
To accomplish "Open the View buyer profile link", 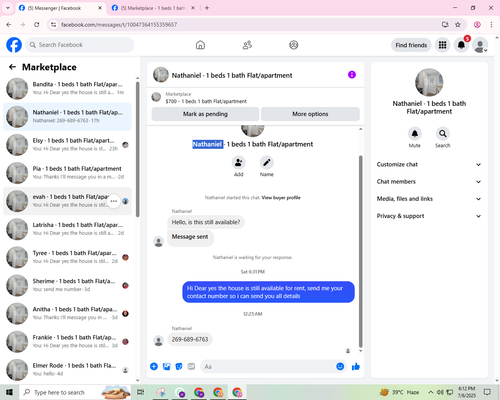I will click(281, 198).
